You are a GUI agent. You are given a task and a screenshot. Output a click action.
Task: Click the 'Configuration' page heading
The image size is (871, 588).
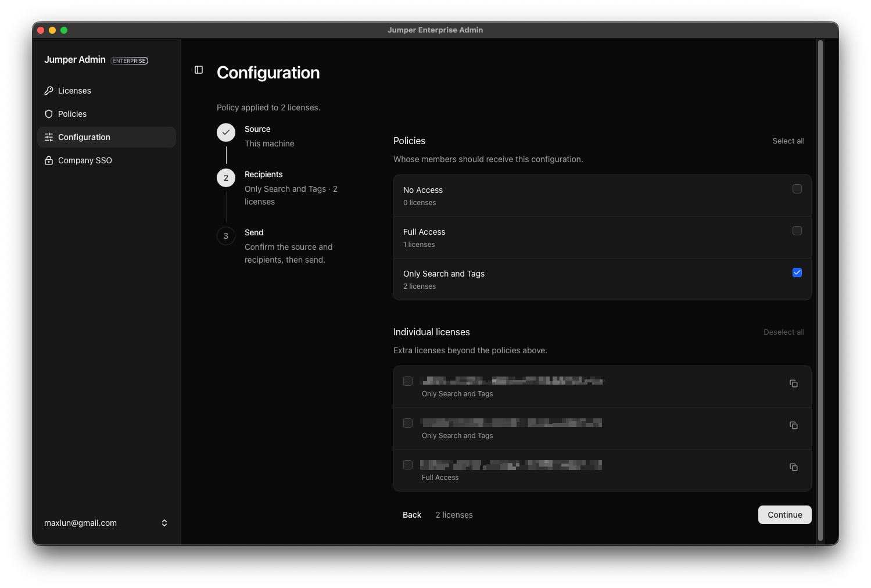coord(268,73)
